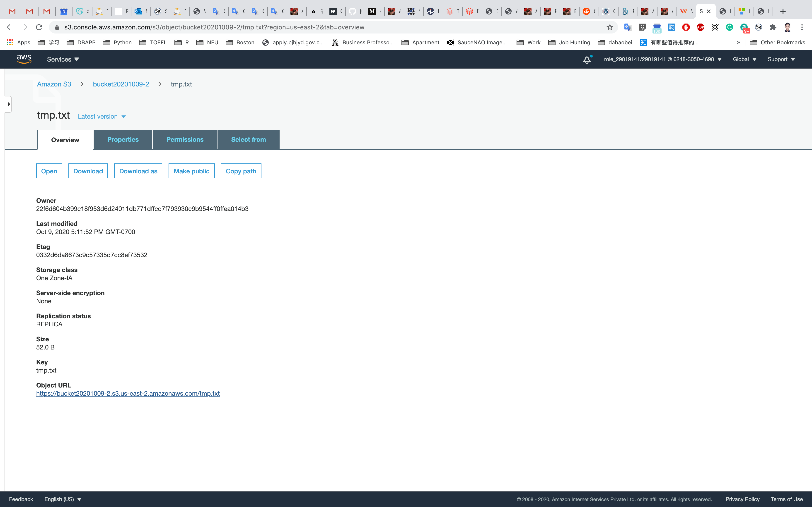Click the AWS logo home icon
This screenshot has height=507, width=812.
24,59
